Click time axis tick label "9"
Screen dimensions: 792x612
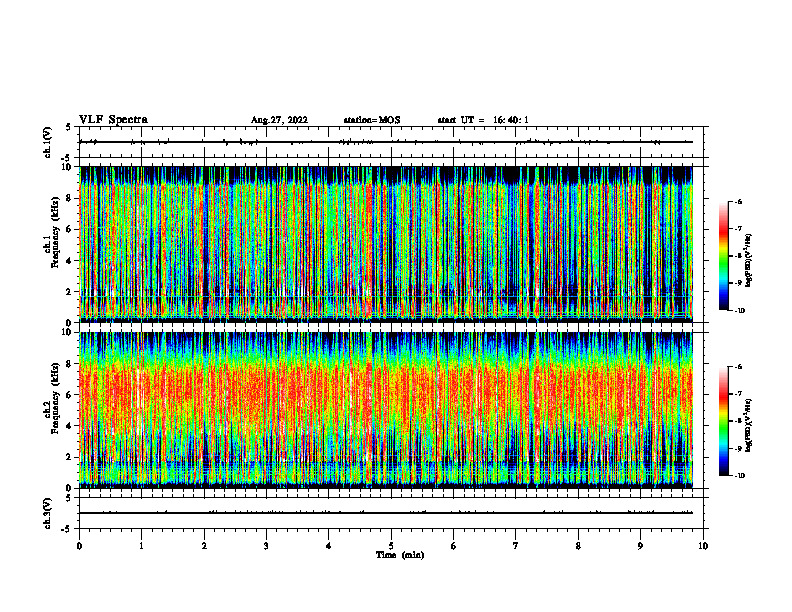pyautogui.click(x=640, y=546)
